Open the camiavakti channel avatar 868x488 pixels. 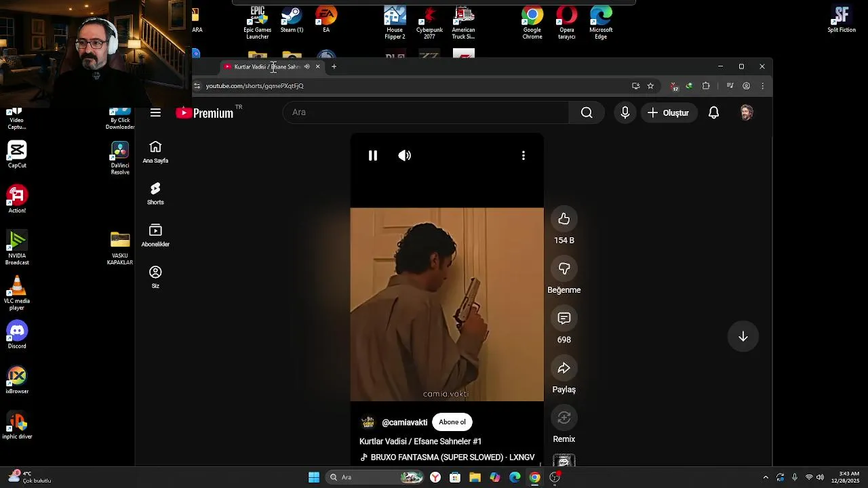pos(368,422)
